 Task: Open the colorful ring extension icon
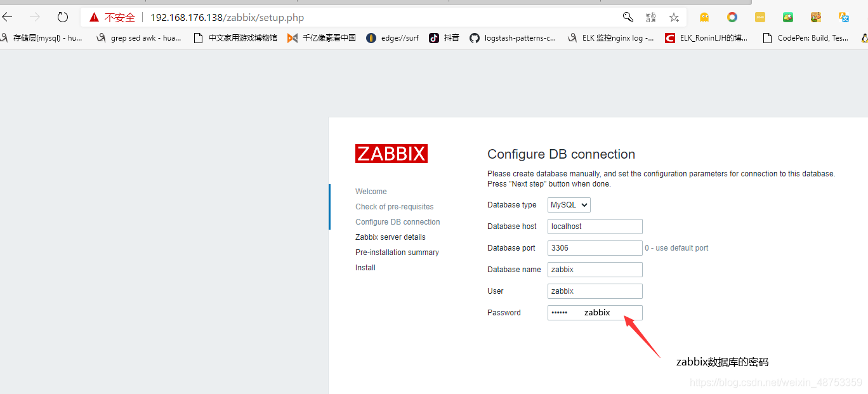coord(732,17)
